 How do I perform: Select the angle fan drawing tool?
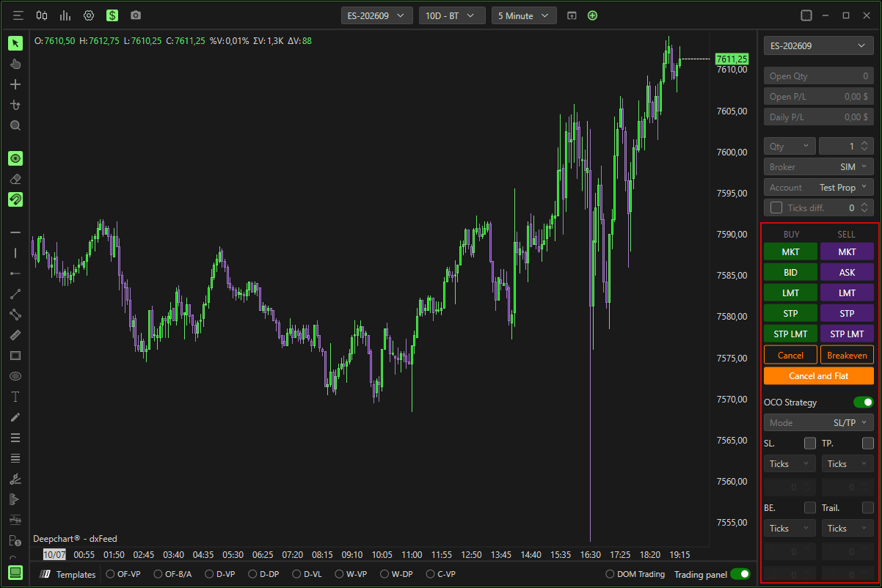tap(15, 479)
